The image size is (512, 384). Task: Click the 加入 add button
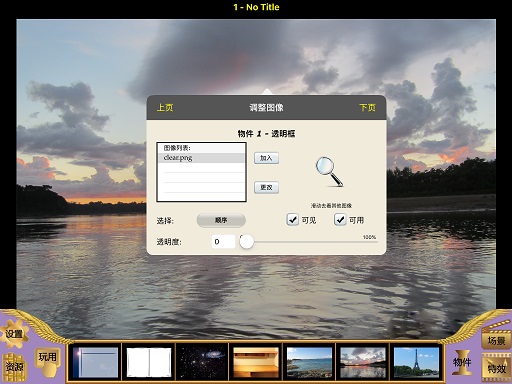266,158
